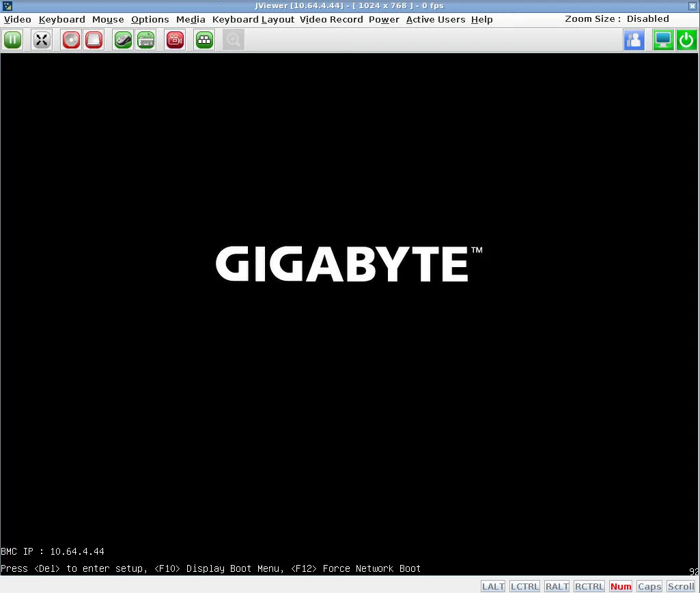
Task: Open the Keyboard Layout menu
Action: (253, 20)
